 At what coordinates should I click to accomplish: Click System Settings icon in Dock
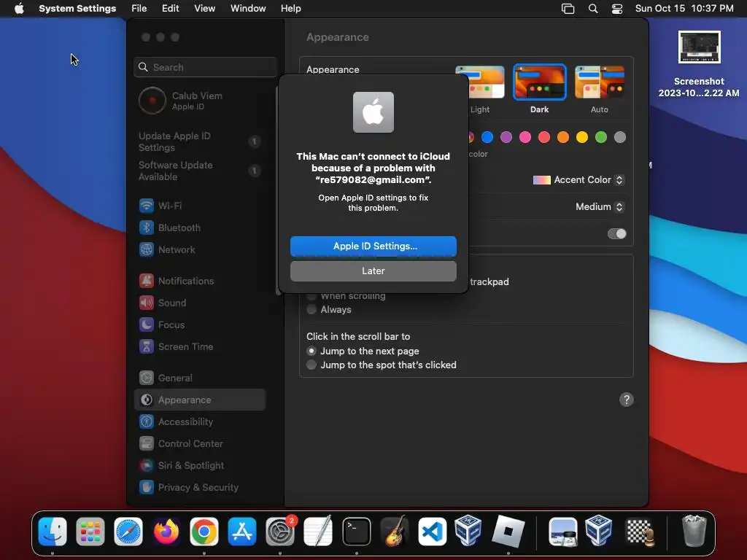click(280, 532)
